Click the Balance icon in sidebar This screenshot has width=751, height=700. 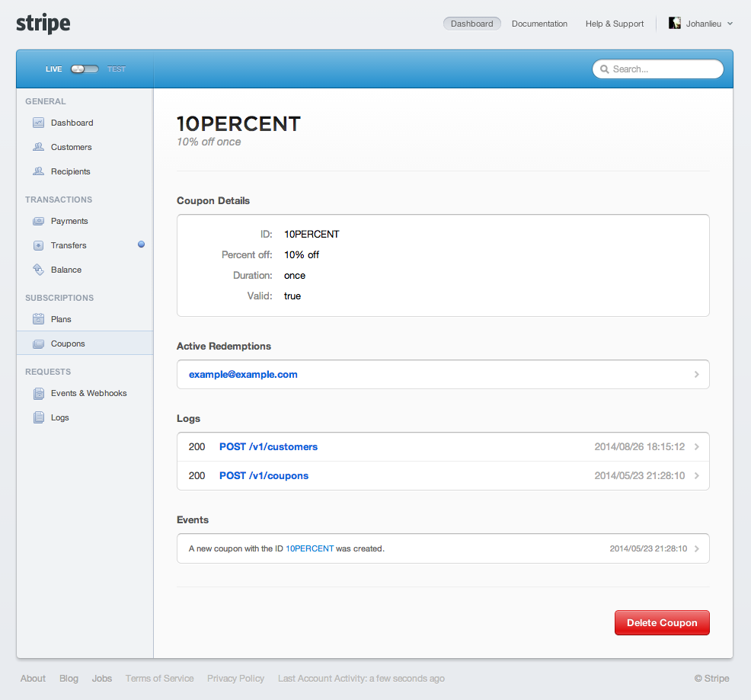point(38,270)
